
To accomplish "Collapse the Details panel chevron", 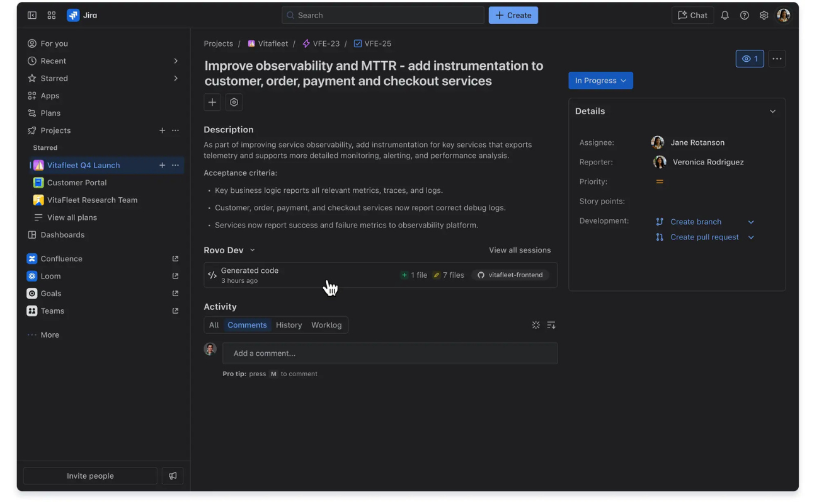I will pos(772,112).
